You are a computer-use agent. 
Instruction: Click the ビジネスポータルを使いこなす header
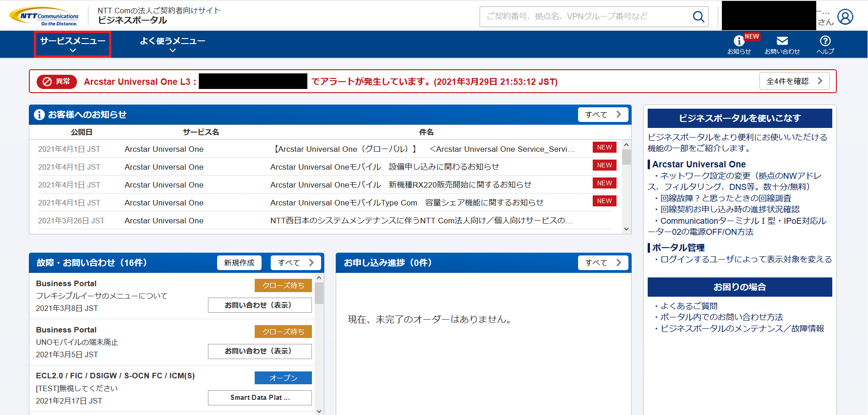coord(740,118)
